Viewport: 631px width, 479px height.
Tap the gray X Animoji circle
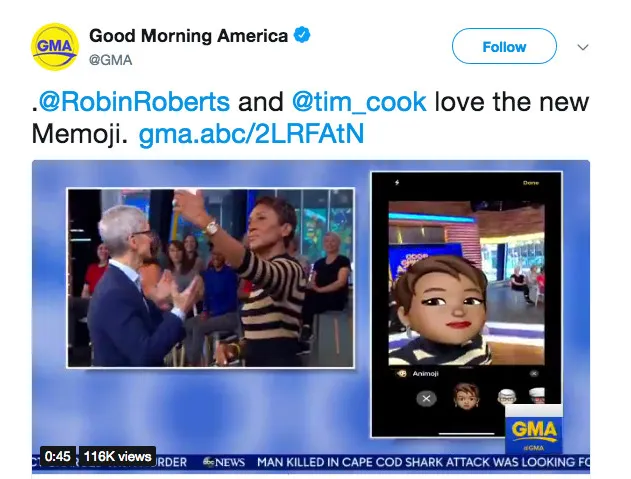click(x=426, y=399)
